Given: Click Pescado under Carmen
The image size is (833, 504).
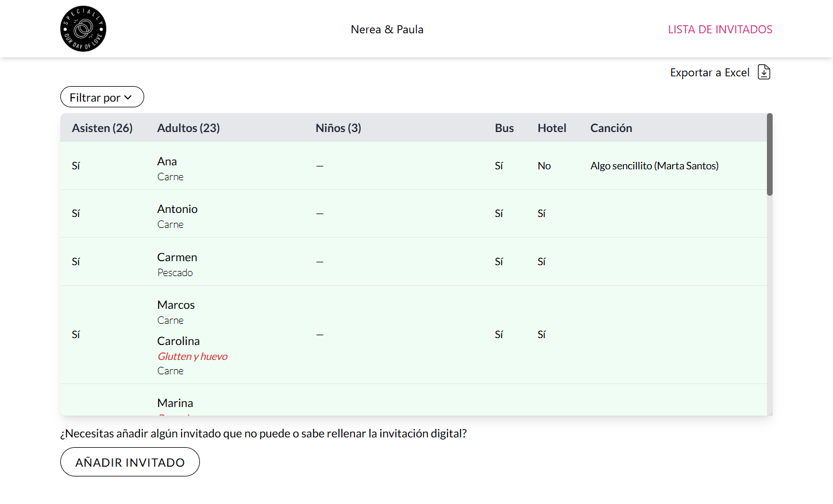Looking at the screenshot, I should click(175, 273).
